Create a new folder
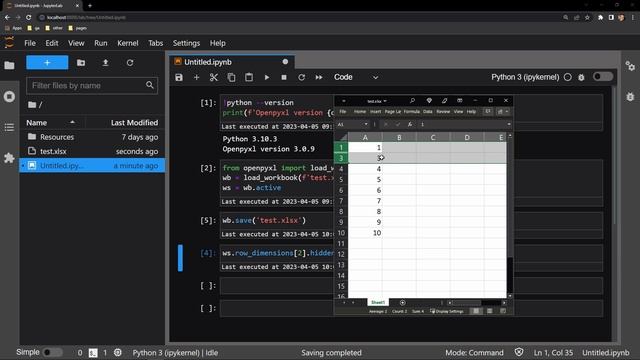 click(x=81, y=62)
